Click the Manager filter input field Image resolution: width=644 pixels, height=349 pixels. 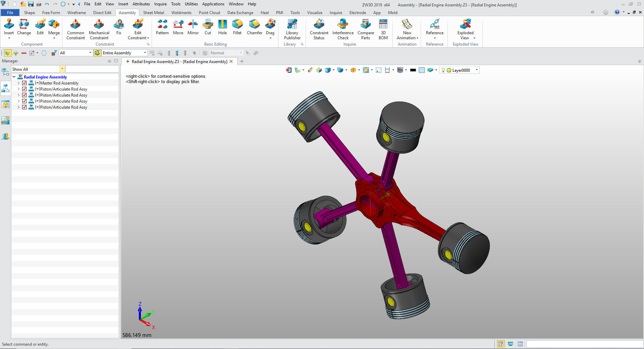click(x=92, y=69)
